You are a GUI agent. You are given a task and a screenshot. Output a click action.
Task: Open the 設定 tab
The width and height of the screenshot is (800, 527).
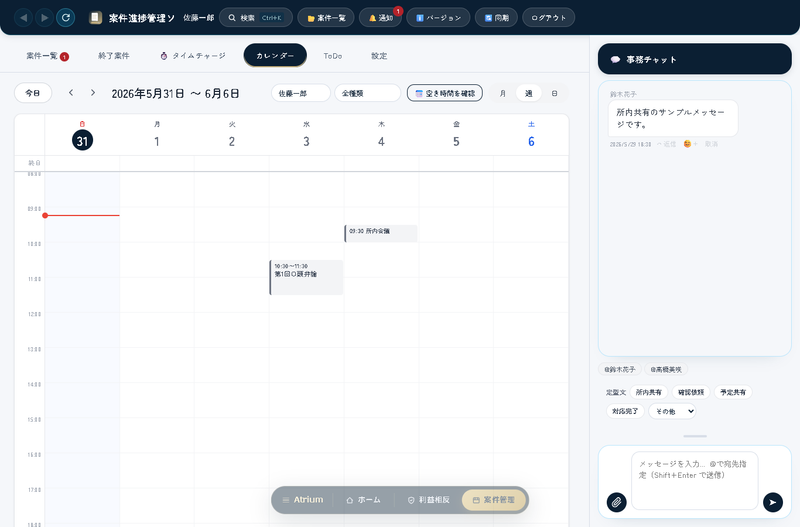pos(379,56)
